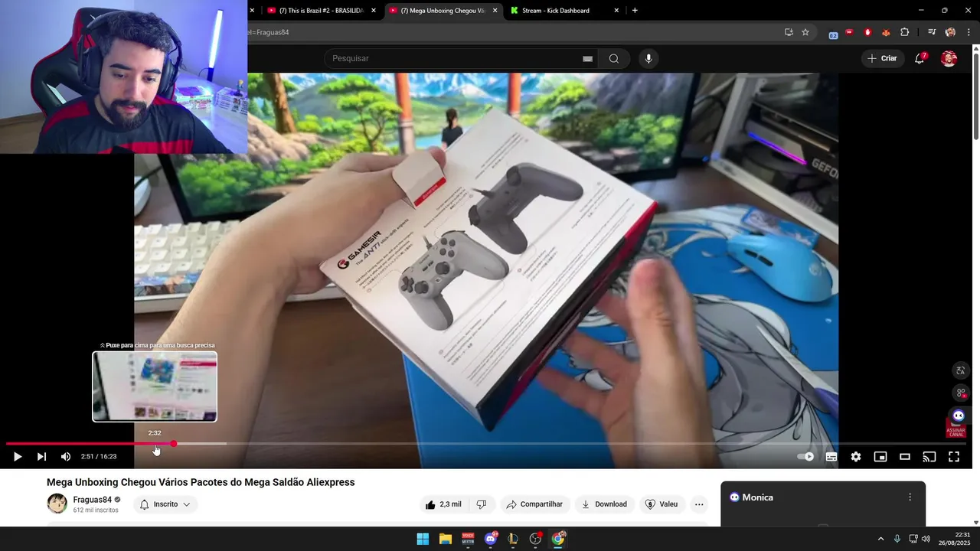The width and height of the screenshot is (980, 551).
Task: Open Voicemeeter from the taskbar
Action: (x=468, y=539)
